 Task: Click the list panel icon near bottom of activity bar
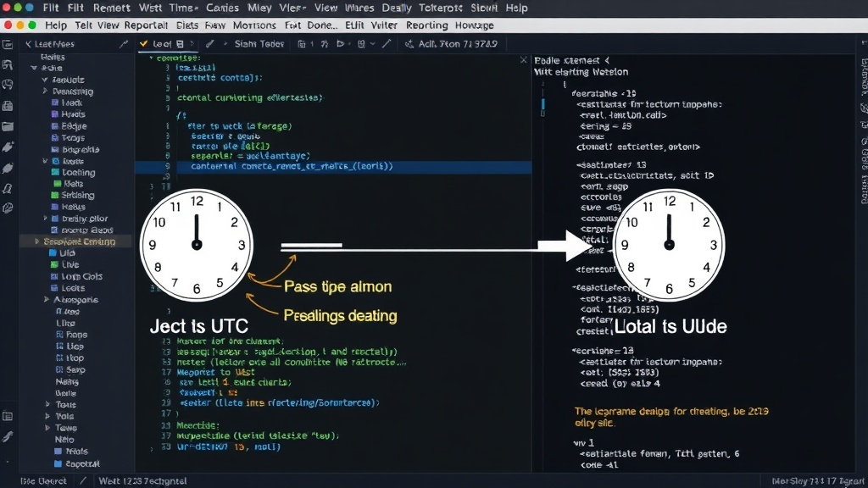pyautogui.click(x=7, y=416)
